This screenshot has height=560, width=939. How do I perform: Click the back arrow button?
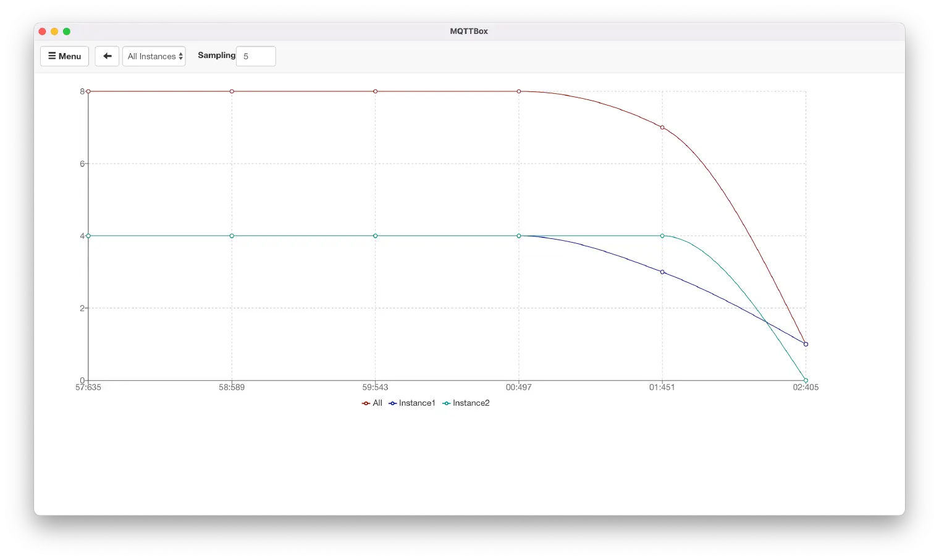pos(107,56)
